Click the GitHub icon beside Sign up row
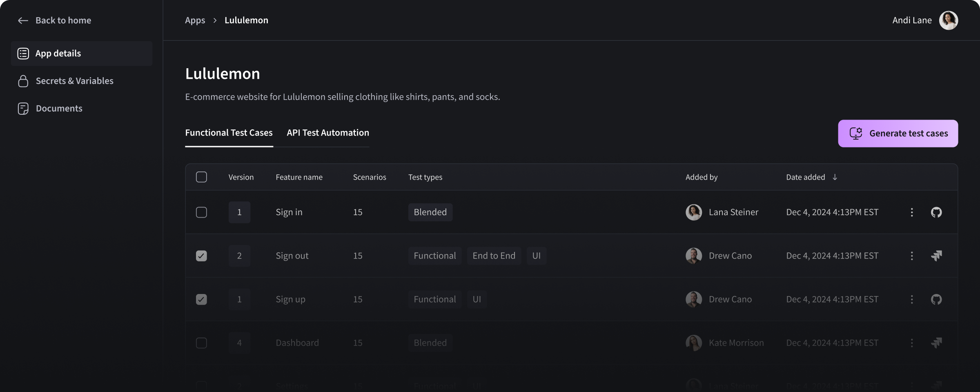 coord(936,299)
